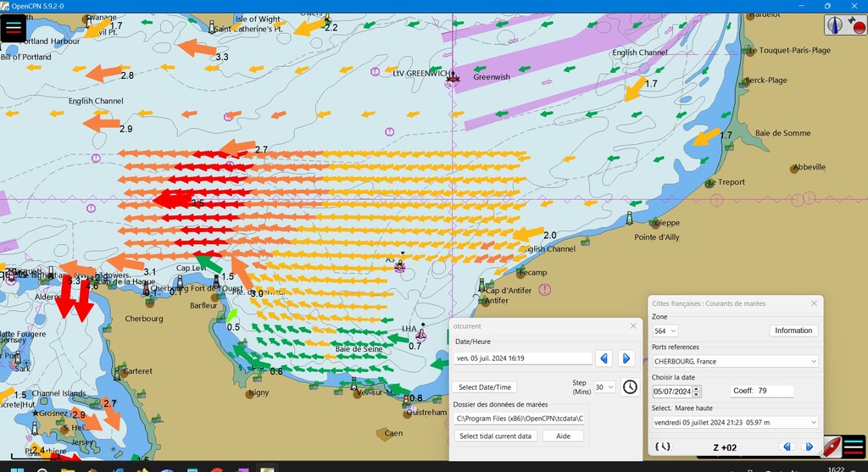The height and width of the screenshot is (472, 868).
Task: Click the Pointe d'Ailly lighthouse symbol
Action: pyautogui.click(x=630, y=218)
